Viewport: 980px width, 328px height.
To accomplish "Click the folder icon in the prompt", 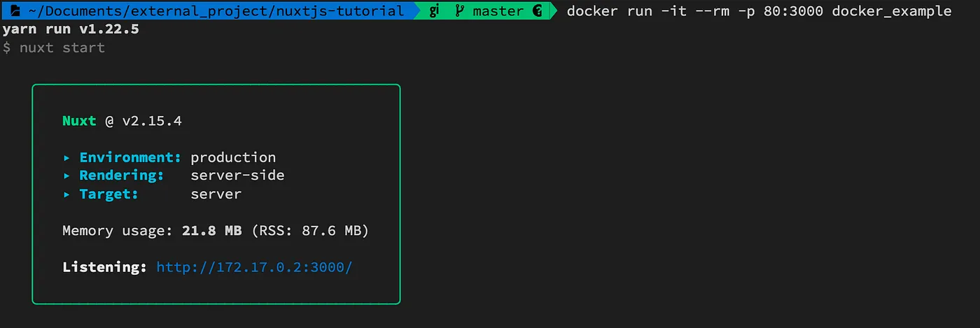I will 15,10.
